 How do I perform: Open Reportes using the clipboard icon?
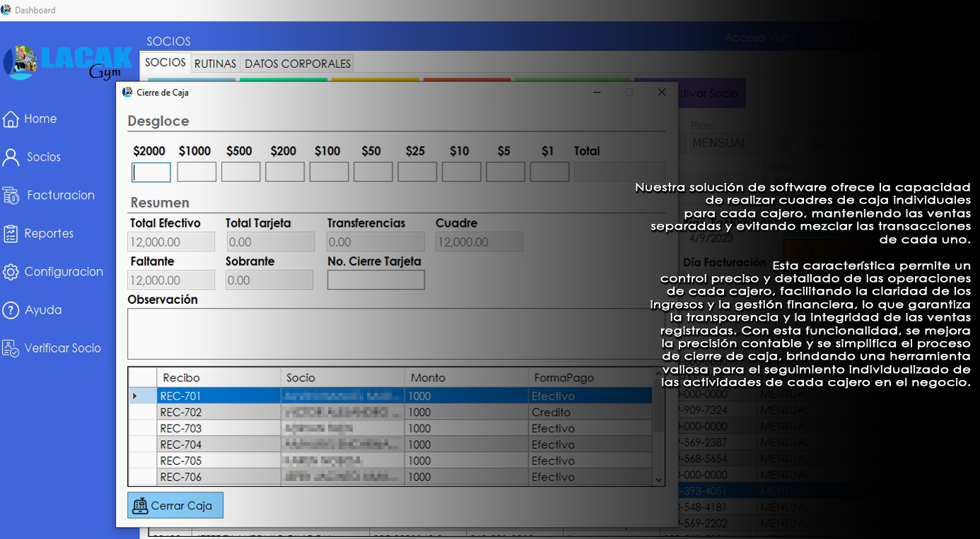[11, 234]
